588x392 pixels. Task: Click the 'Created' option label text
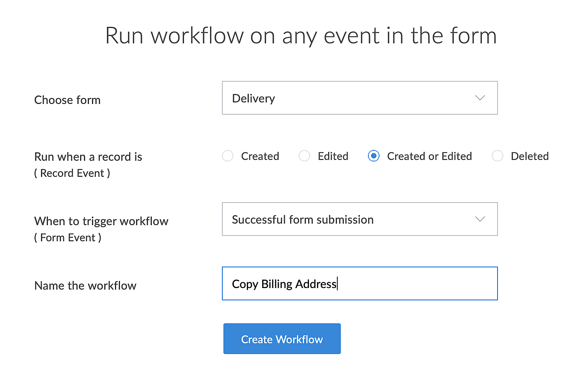260,156
